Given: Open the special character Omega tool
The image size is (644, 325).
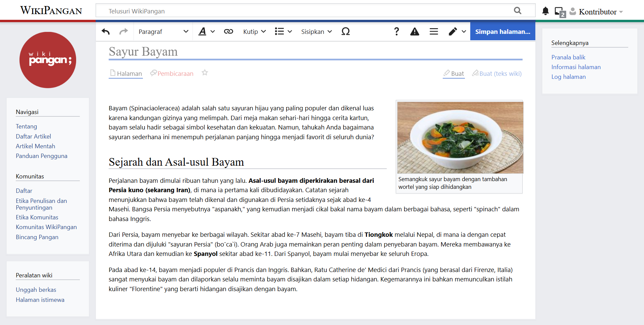Looking at the screenshot, I should coord(345,32).
